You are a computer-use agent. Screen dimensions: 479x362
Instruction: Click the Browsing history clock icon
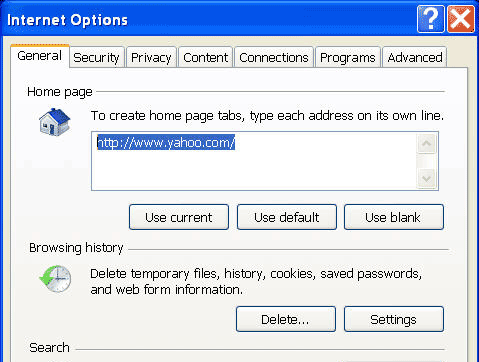(x=55, y=279)
